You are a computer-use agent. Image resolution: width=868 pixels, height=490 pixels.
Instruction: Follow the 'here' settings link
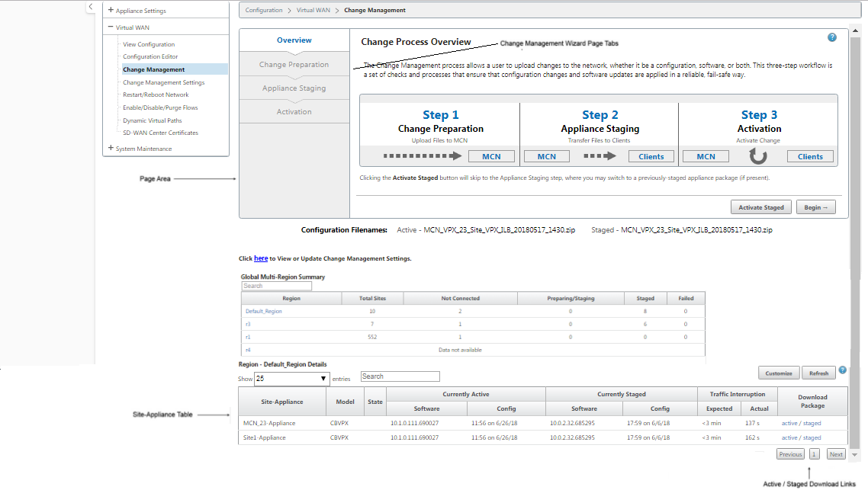pyautogui.click(x=261, y=258)
